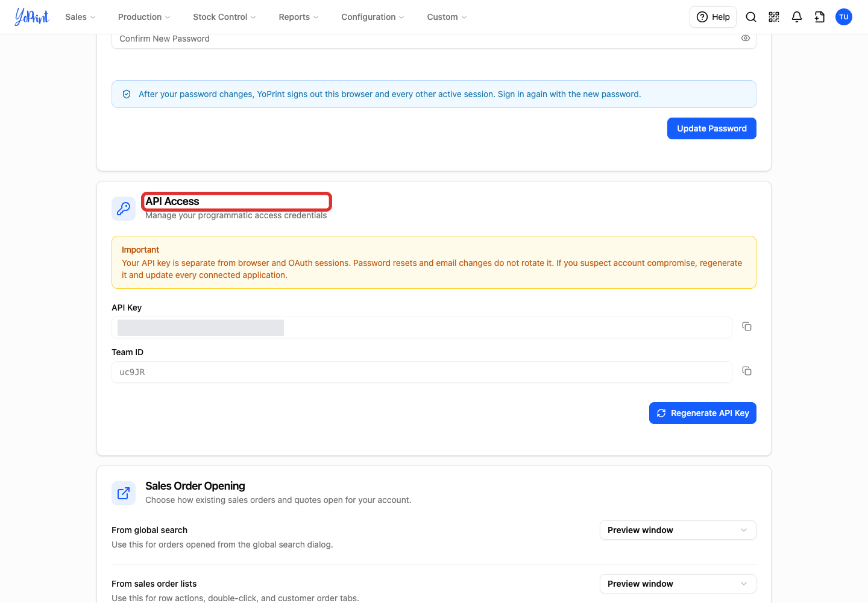This screenshot has width=868, height=603.
Task: Show notifications with the bell icon
Action: coord(797,17)
